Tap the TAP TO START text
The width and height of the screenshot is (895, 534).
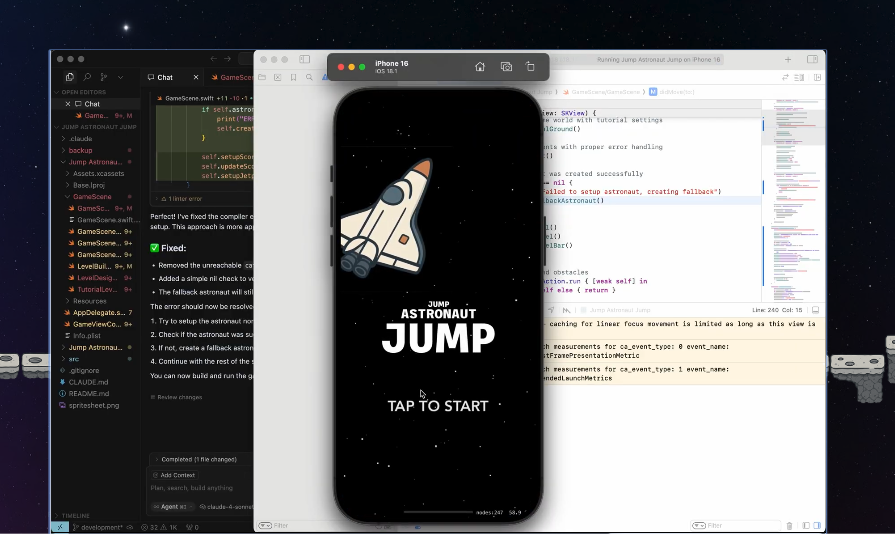438,406
